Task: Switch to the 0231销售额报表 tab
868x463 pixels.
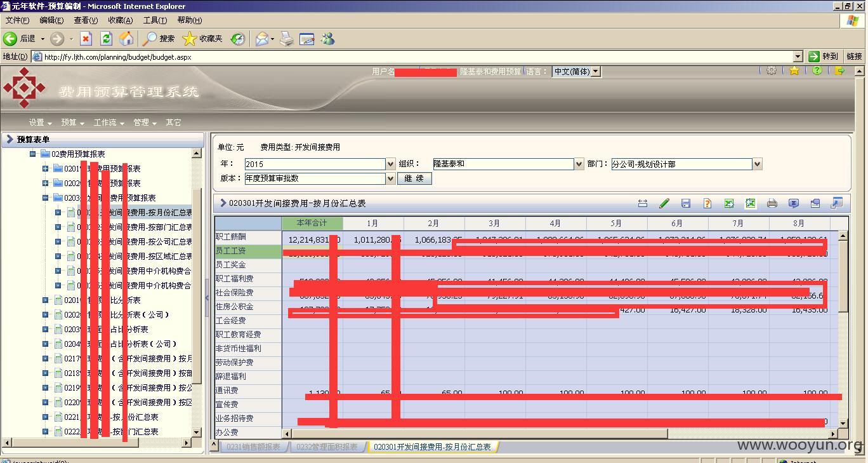Action: [x=255, y=446]
